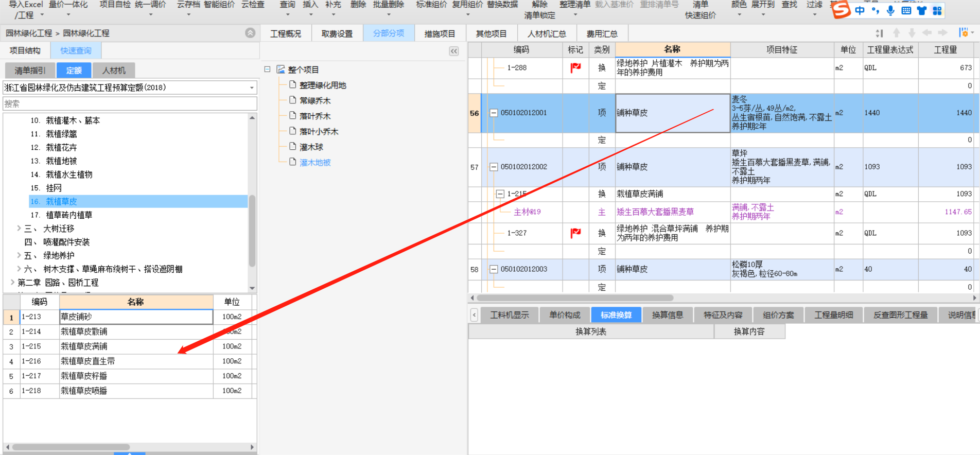Screen dimensions: 980x455
Task: Switch to the 取费设置 tab
Action: 337,33
